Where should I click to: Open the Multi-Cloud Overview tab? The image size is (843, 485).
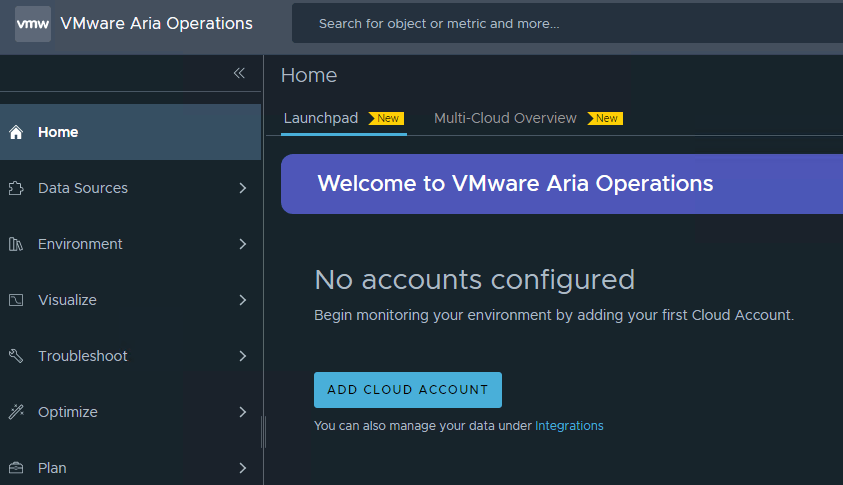[x=505, y=118]
